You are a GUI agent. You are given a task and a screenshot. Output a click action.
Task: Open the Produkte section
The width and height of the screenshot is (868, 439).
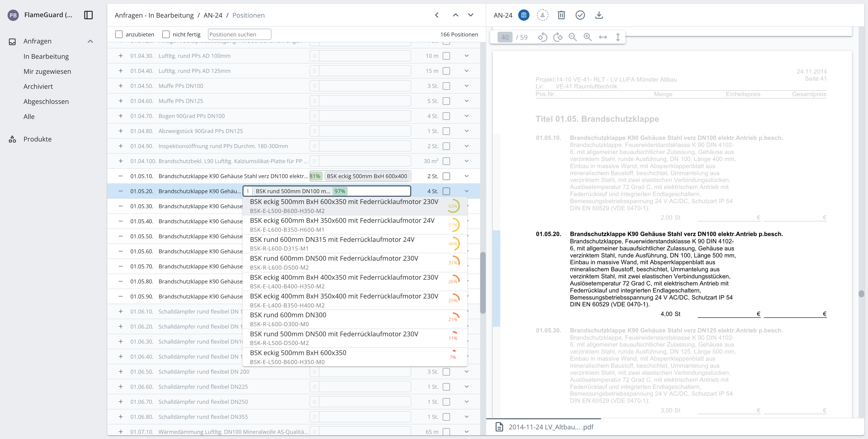pyautogui.click(x=37, y=139)
